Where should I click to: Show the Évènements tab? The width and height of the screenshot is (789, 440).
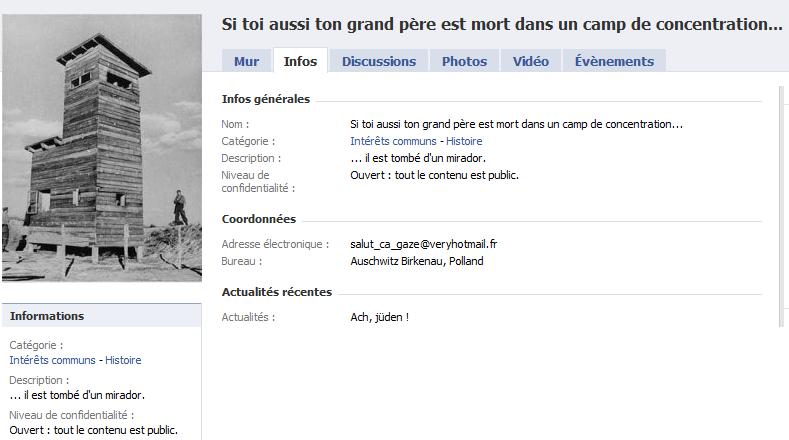coord(614,61)
